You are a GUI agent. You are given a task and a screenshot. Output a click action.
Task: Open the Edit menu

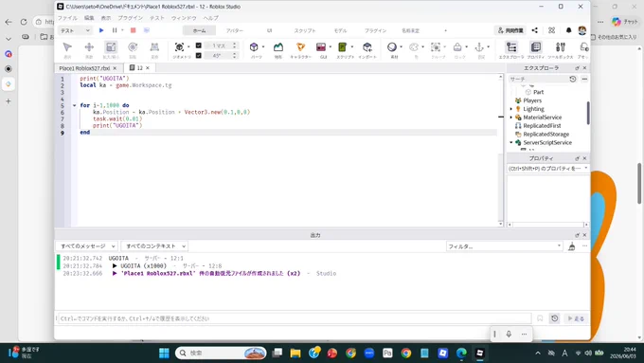pyautogui.click(x=89, y=18)
